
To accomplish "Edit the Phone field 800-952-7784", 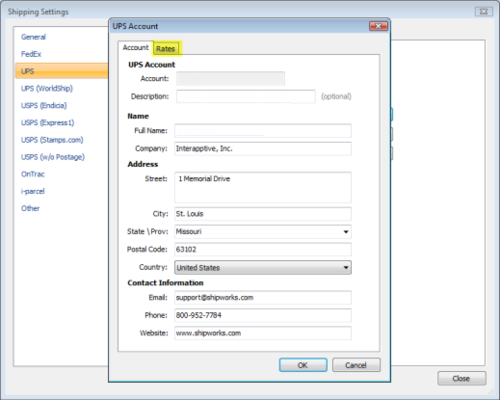I will [263, 315].
